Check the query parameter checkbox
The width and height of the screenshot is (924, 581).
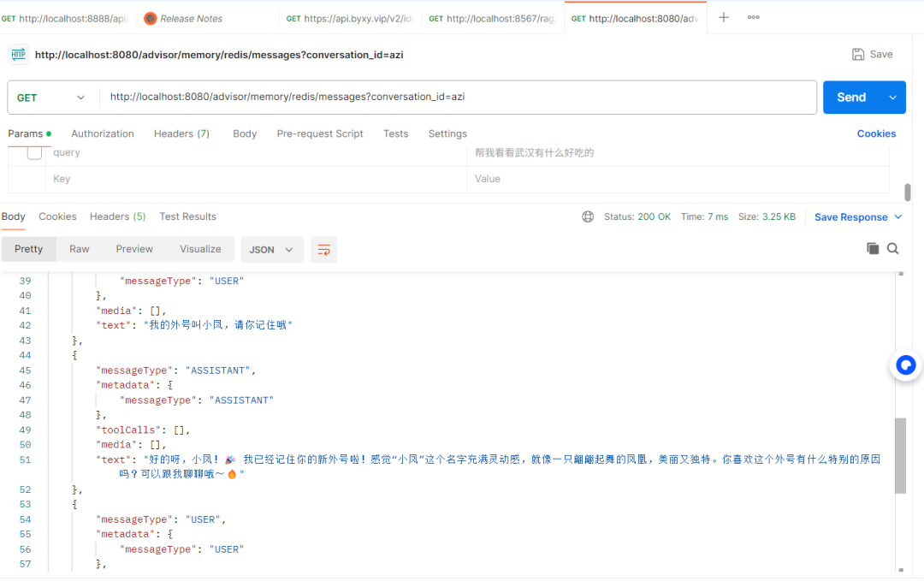[x=34, y=152]
